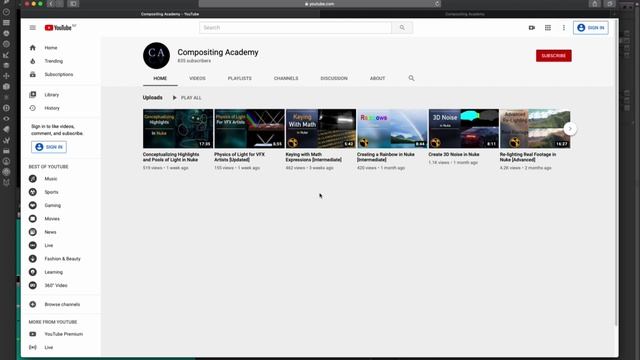Click SIGN IN button in top bar
Screen dimensions: 640x360
point(591,28)
